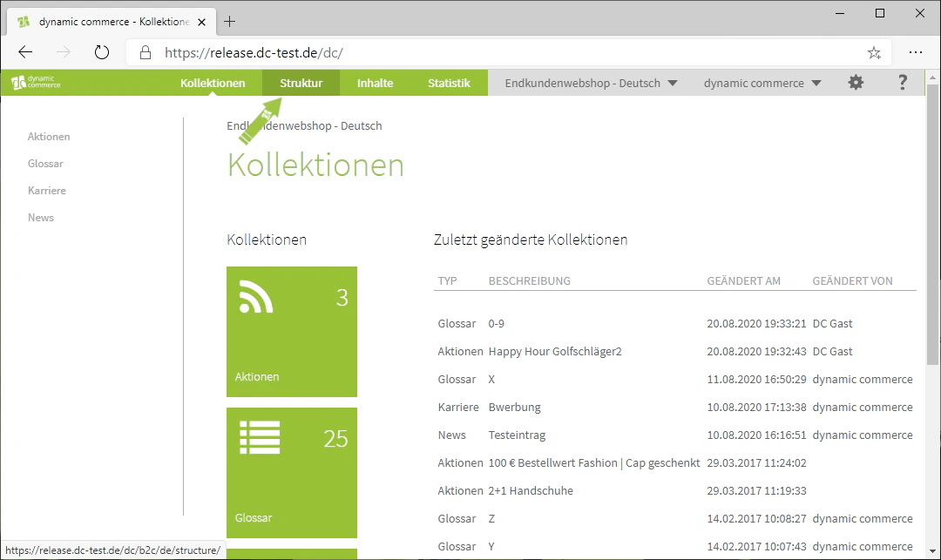Click the RSS feed icon on Aktionen tile
Image resolution: width=941 pixels, height=560 pixels.
pos(256,297)
